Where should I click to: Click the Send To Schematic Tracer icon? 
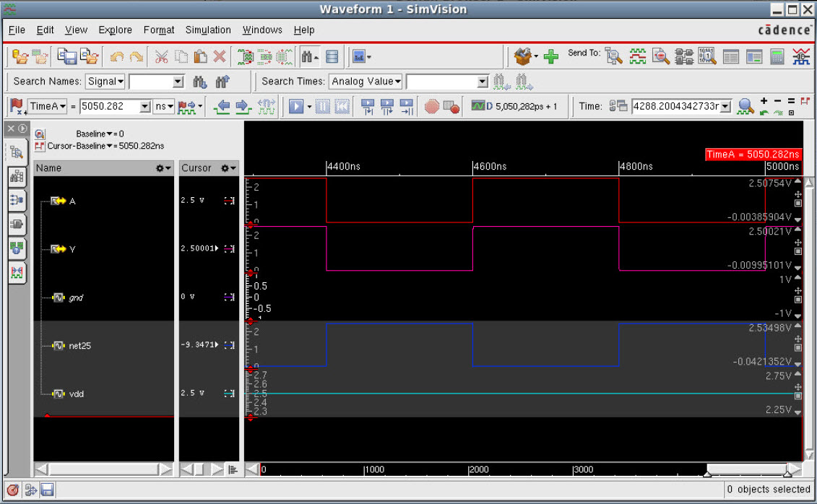[683, 56]
